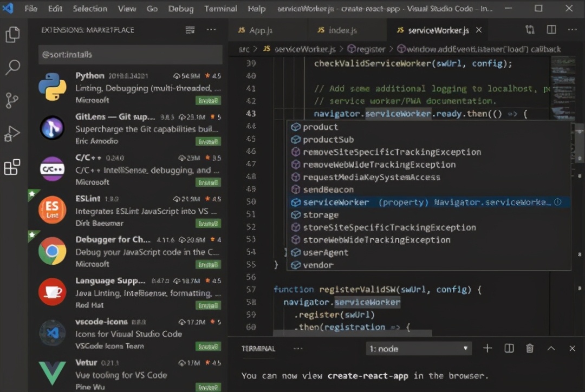Install the GitLens extension
This screenshot has height=392, width=585.
click(208, 141)
